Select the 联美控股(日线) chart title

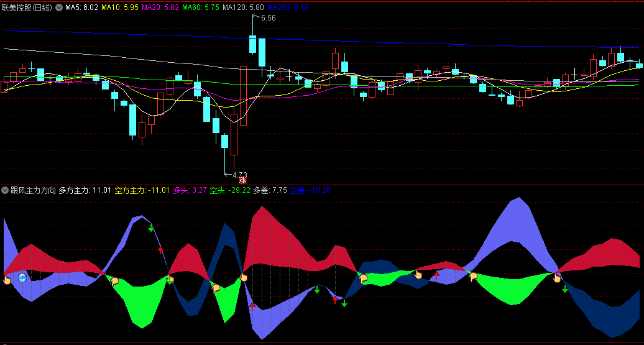pyautogui.click(x=27, y=7)
